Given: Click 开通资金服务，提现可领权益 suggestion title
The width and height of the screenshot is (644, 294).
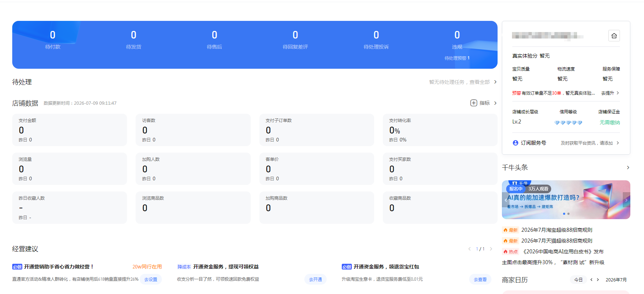Looking at the screenshot, I should (226, 267).
